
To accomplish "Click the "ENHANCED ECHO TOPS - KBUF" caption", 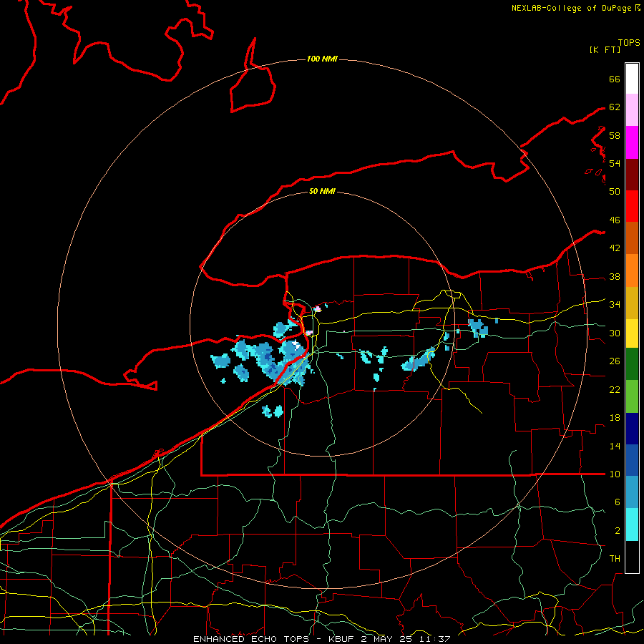I will [274, 639].
